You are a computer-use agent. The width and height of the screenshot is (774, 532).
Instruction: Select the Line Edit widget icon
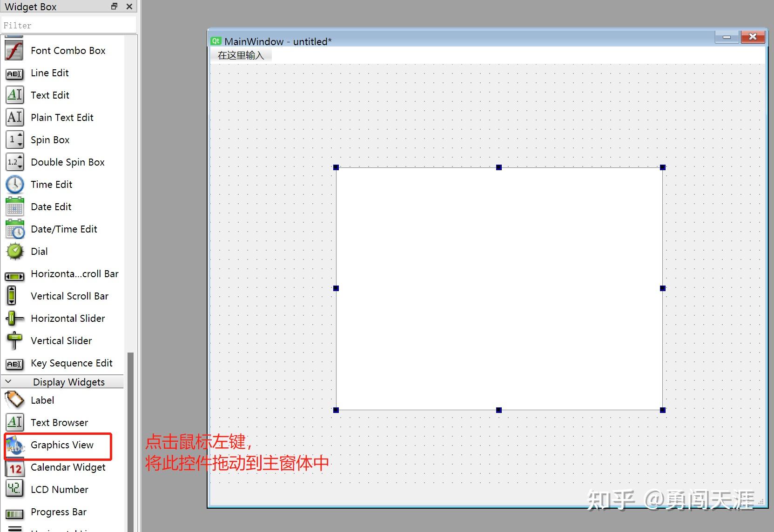(x=14, y=73)
